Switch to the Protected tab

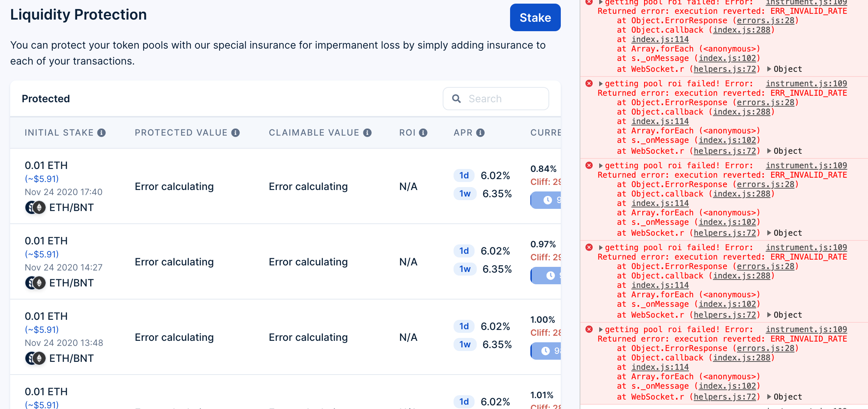46,98
